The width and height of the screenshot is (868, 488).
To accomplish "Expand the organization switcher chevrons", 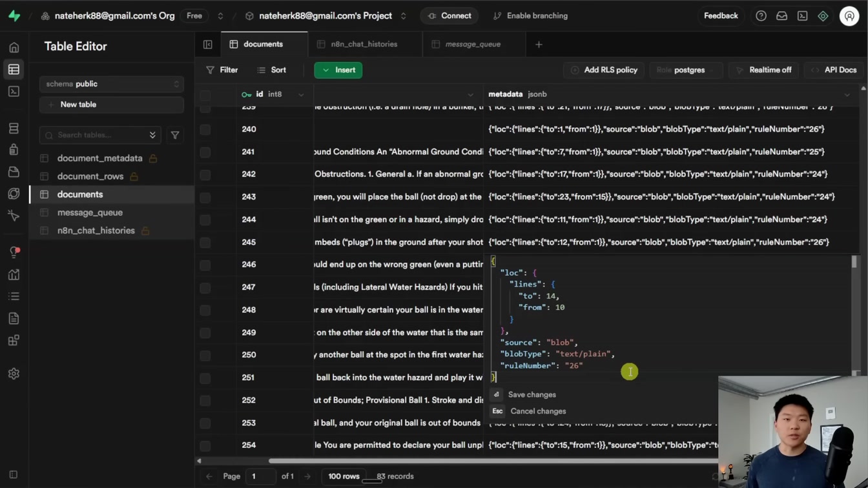I will tap(220, 15).
